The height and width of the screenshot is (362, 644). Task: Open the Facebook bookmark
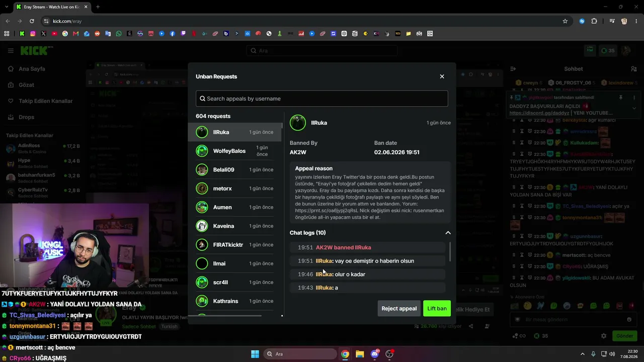(173, 34)
